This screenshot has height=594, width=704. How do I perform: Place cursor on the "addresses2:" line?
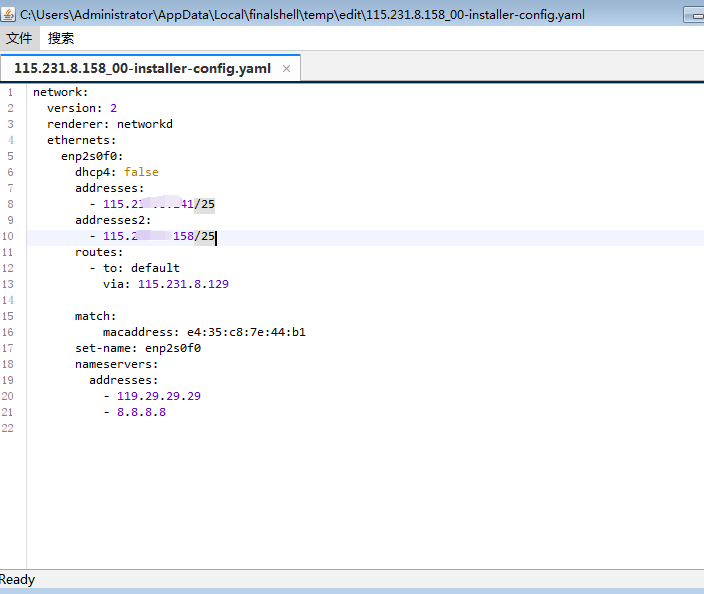click(113, 220)
